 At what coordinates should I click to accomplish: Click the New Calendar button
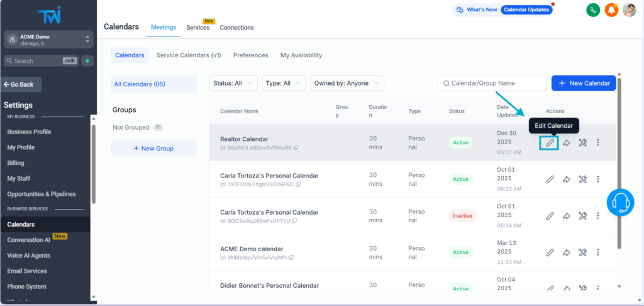tap(584, 83)
